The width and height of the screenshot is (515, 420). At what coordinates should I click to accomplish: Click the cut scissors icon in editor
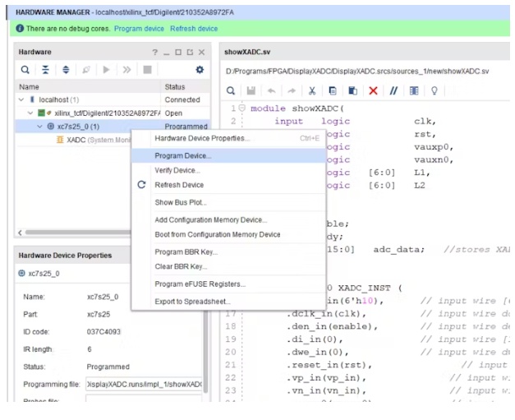pyautogui.click(x=312, y=90)
